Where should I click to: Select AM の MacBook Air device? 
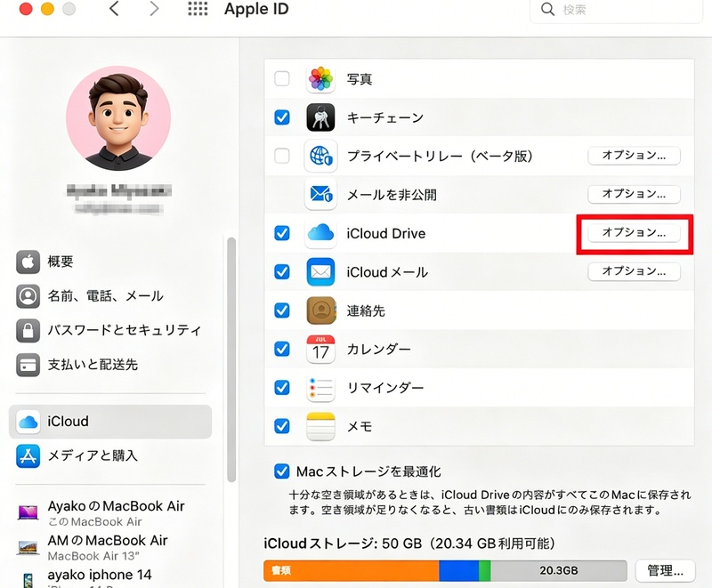[x=110, y=547]
